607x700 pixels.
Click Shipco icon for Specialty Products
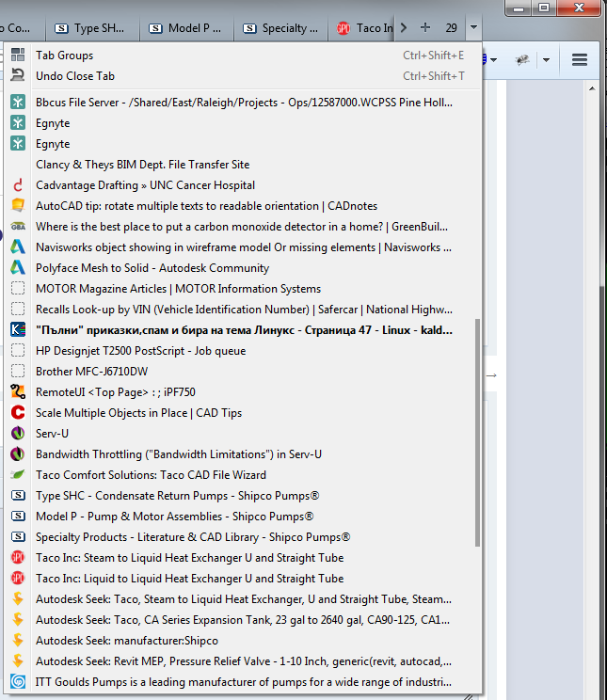pos(18,536)
